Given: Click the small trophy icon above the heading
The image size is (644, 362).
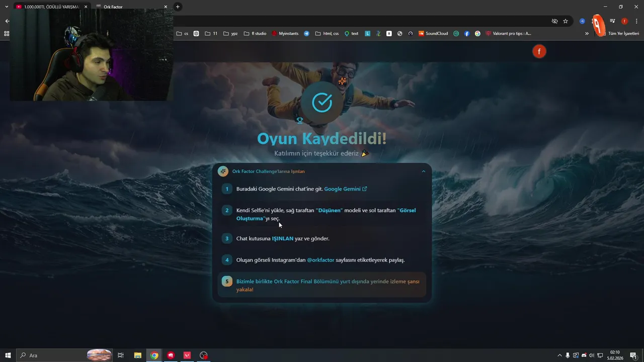Looking at the screenshot, I should [300, 121].
